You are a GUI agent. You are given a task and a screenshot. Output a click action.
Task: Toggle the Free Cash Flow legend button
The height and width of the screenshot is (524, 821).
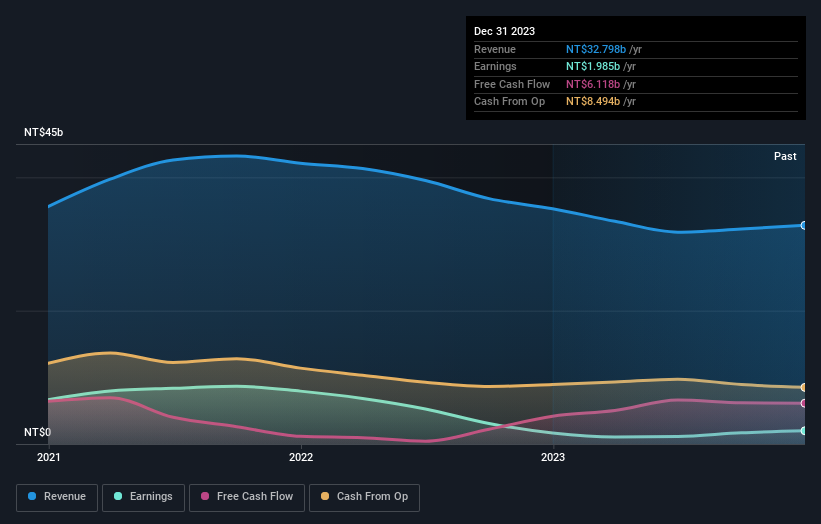[247, 497]
